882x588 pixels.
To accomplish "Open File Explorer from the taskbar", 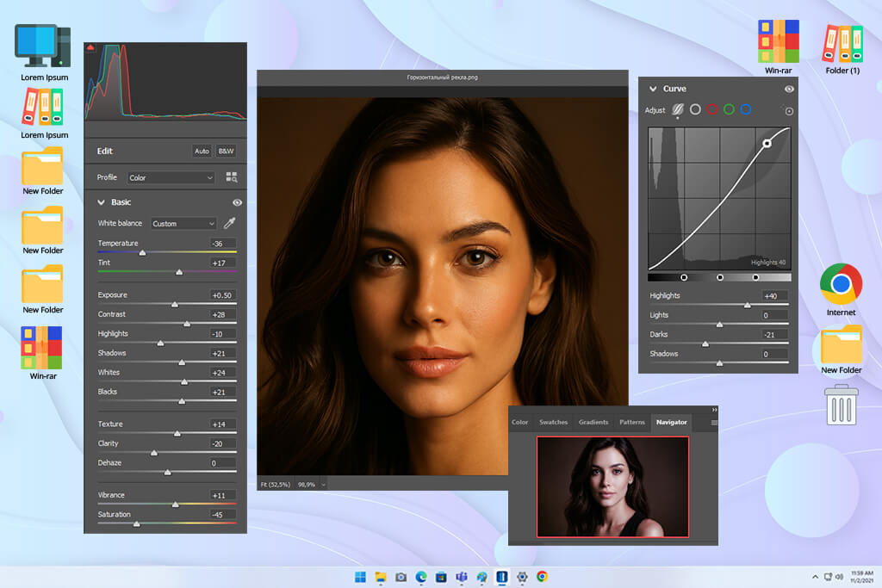I will [x=381, y=577].
